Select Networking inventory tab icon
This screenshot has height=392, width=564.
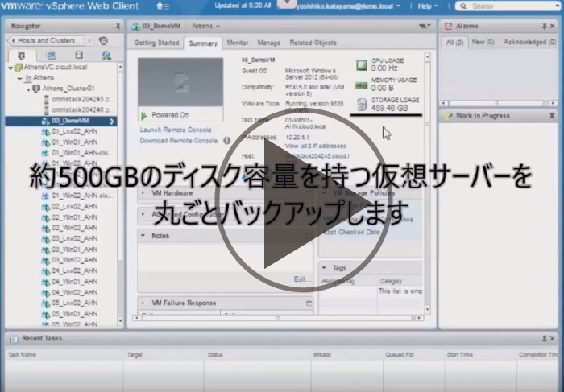point(106,56)
